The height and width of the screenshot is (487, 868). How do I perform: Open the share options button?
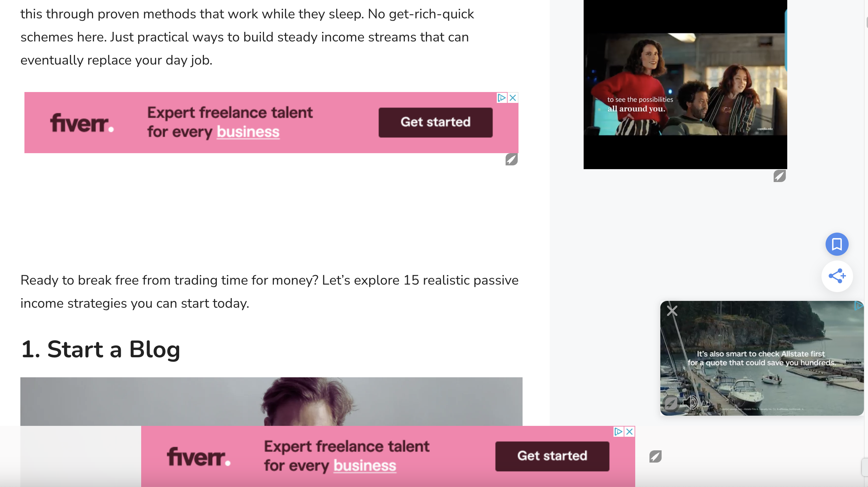(837, 276)
